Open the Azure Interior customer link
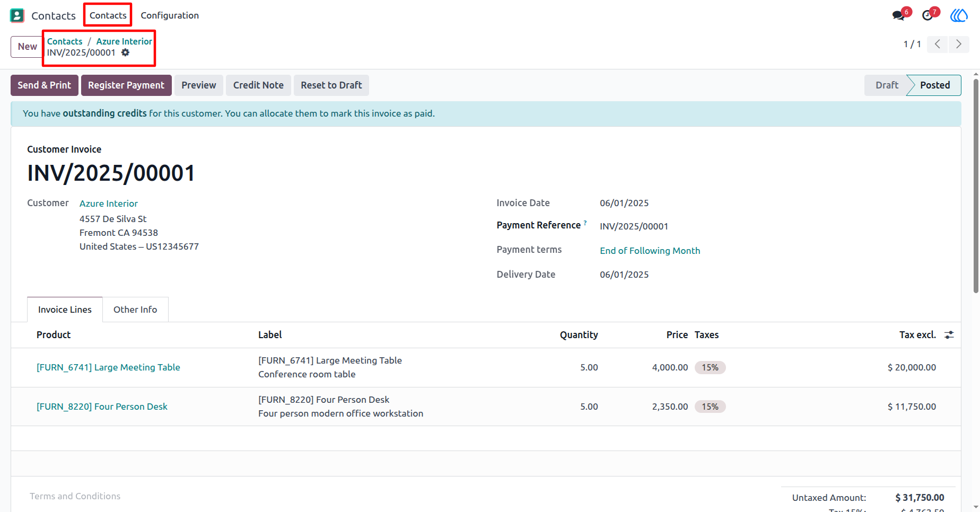The image size is (980, 512). click(109, 204)
